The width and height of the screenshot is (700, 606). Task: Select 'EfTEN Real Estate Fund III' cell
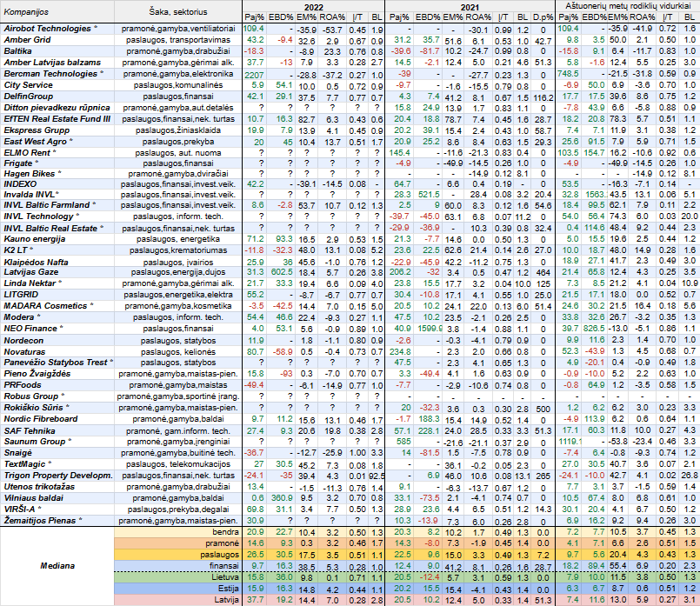(57, 119)
